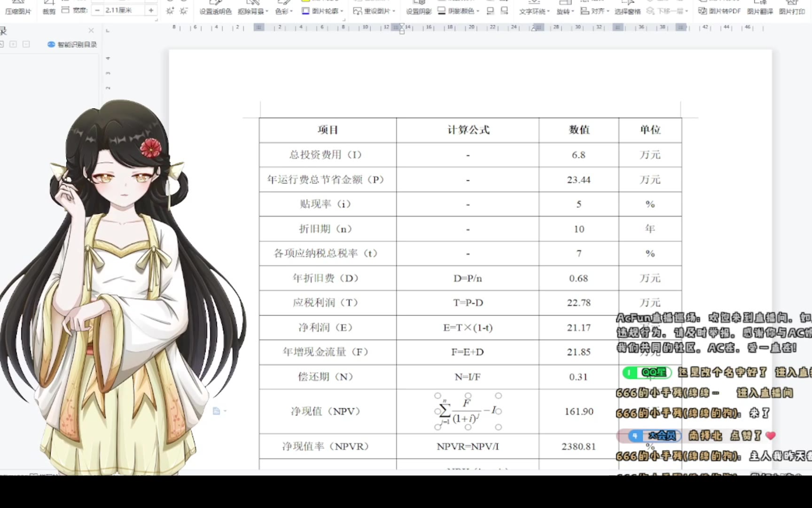
Task: Click 图片转PDF convert to PDF
Action: 719,11
